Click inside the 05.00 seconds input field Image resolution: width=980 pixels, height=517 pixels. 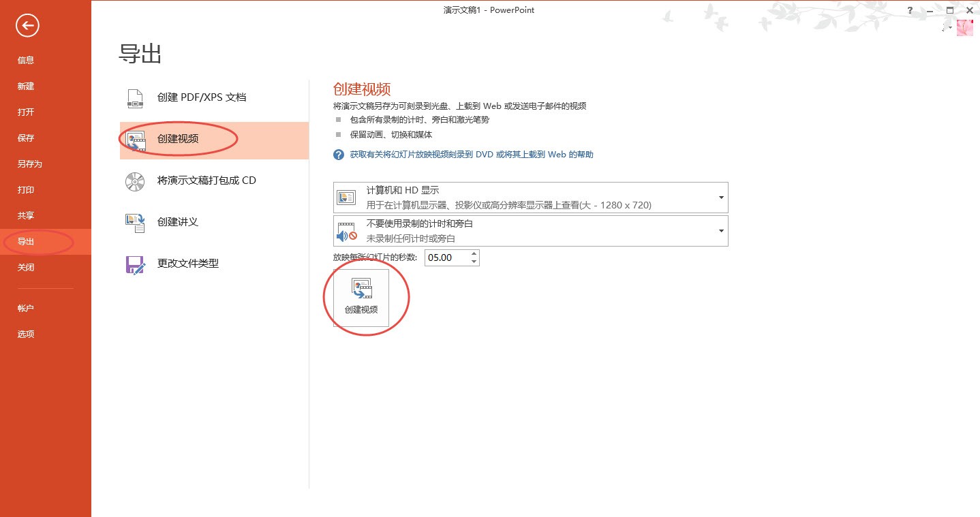click(446, 257)
